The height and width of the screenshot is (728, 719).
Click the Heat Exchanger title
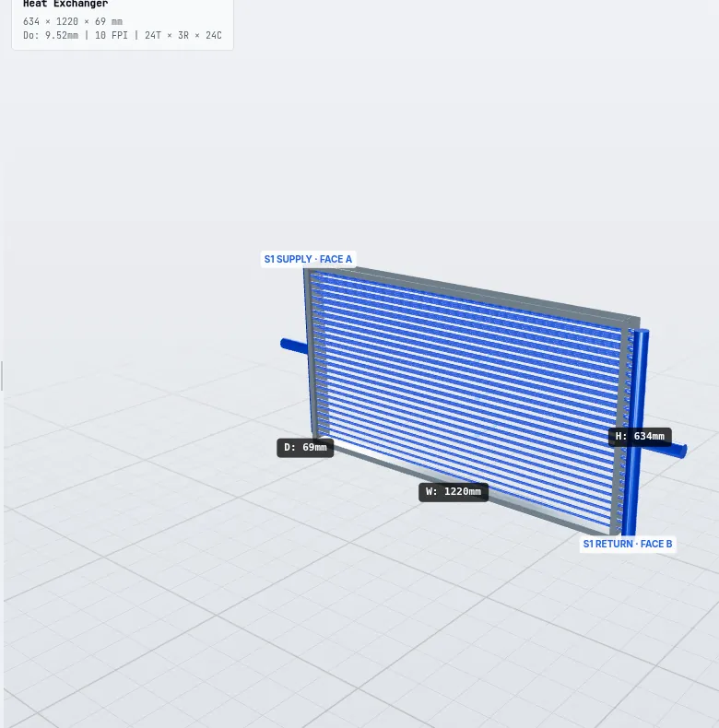click(x=65, y=5)
